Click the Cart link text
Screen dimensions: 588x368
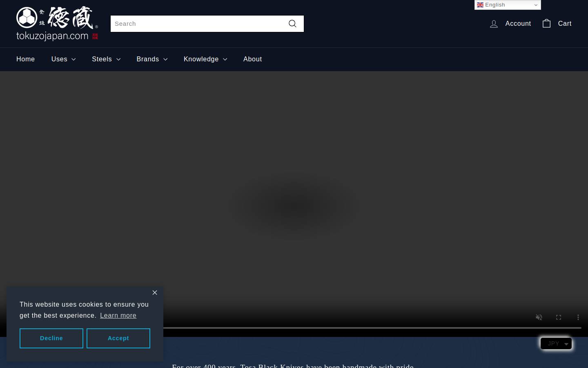(x=565, y=24)
